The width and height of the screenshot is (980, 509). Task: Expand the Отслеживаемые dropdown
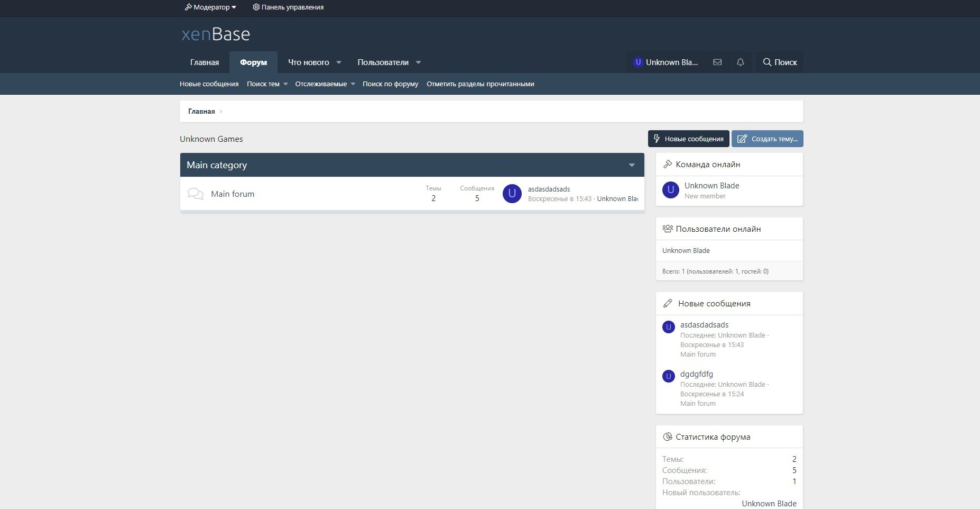point(353,84)
